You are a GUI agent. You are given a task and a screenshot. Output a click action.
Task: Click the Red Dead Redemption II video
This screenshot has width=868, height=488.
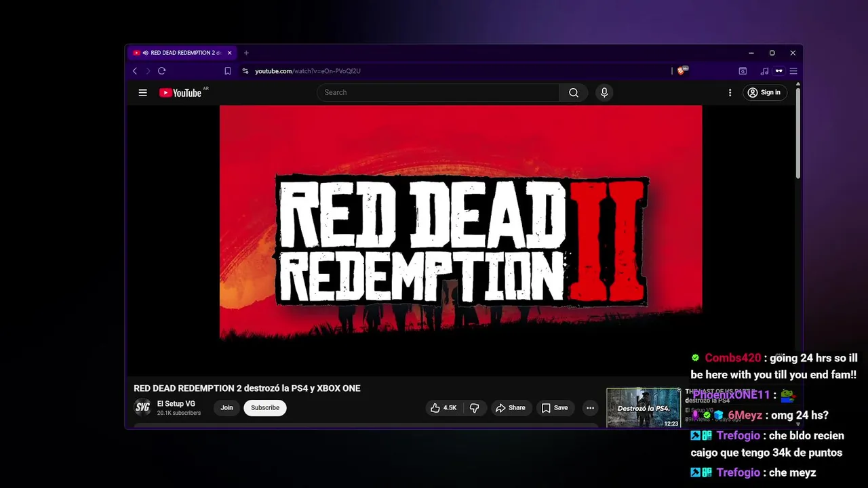coord(460,239)
